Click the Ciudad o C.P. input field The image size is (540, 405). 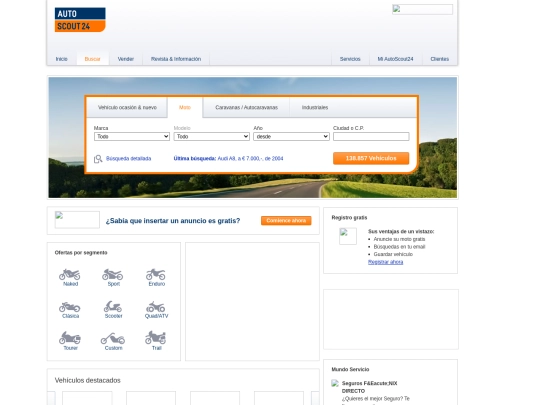pyautogui.click(x=371, y=137)
